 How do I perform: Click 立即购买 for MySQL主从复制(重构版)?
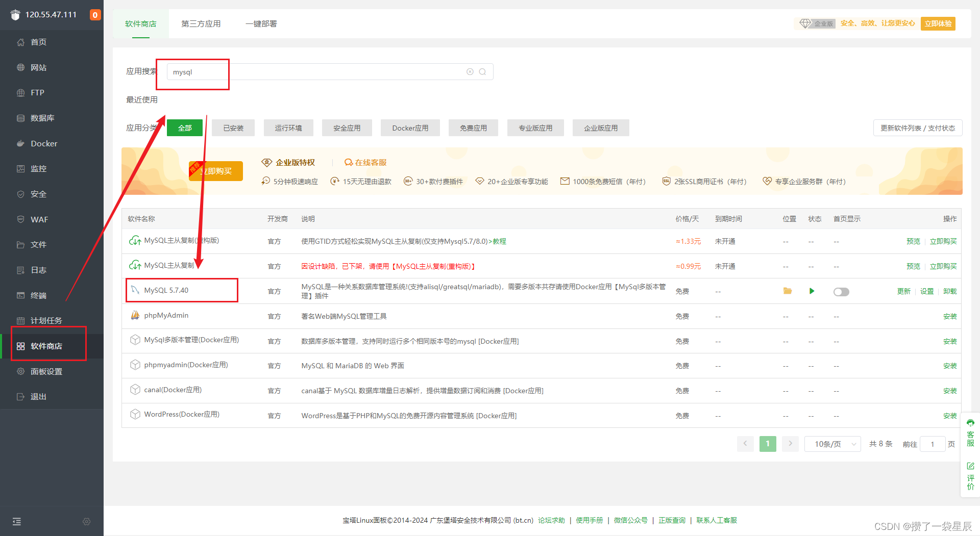(x=943, y=241)
